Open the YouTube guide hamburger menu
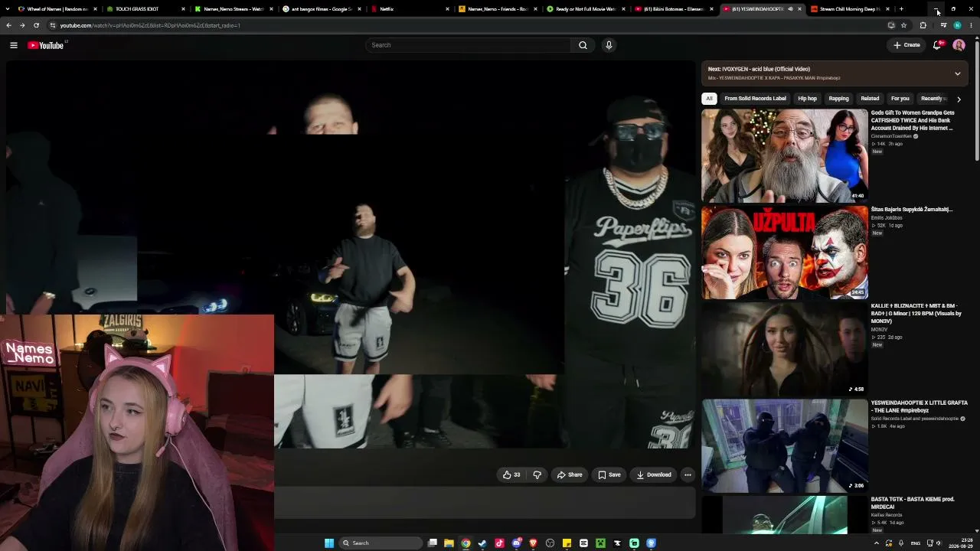The image size is (980, 551). coord(14,45)
